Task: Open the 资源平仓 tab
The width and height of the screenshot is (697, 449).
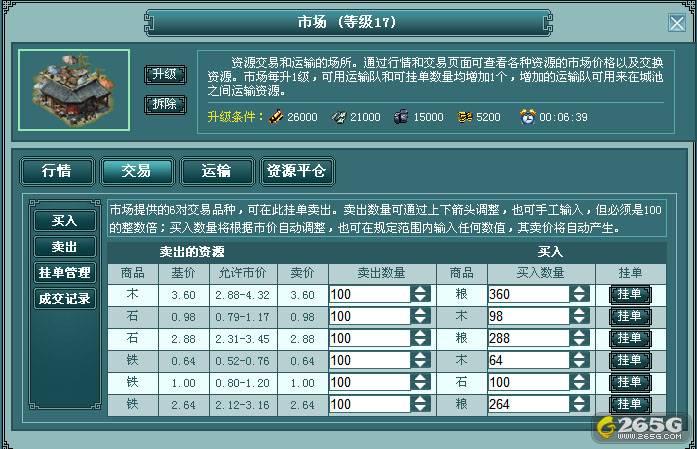Action: (x=295, y=171)
